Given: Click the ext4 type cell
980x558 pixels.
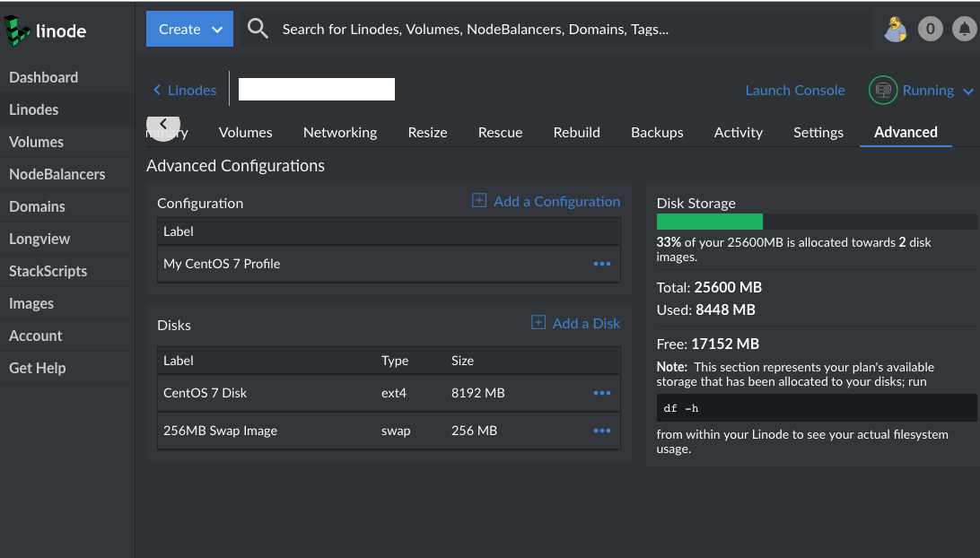Looking at the screenshot, I should 394,393.
